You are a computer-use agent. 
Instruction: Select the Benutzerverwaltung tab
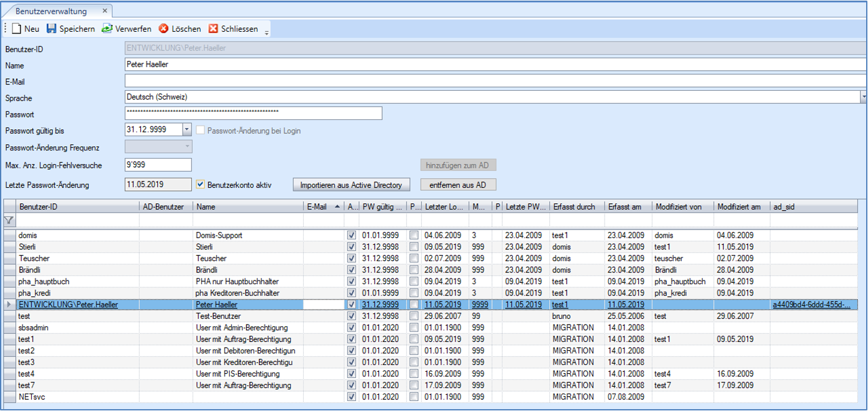click(51, 11)
